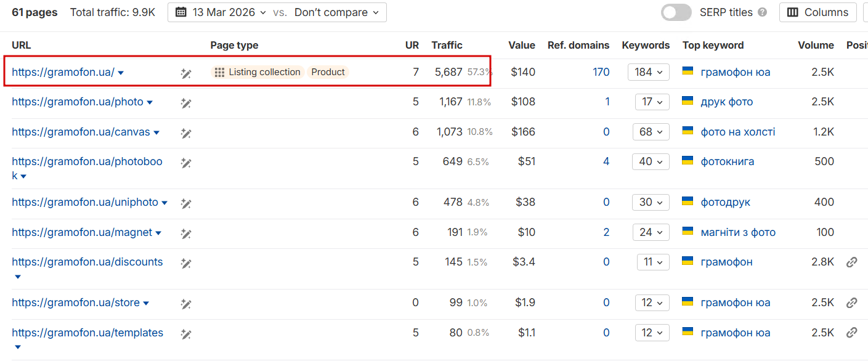Click the link icon in the templates row
This screenshot has height=361, width=868.
851,333
